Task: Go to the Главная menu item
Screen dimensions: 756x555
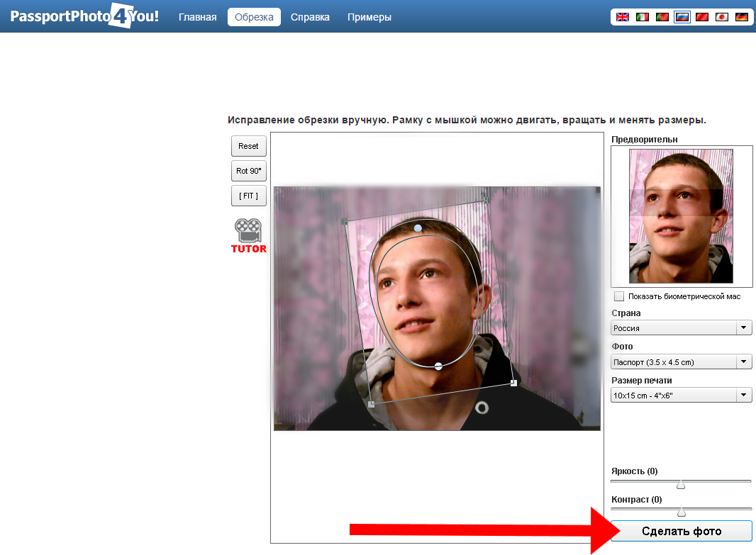Action: coord(197,17)
